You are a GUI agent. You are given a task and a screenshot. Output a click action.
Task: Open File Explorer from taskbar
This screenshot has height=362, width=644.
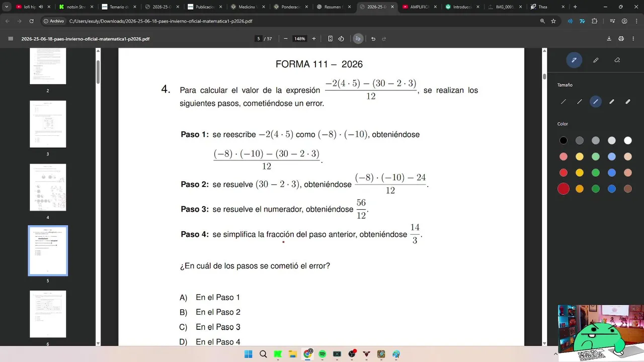[x=293, y=354]
